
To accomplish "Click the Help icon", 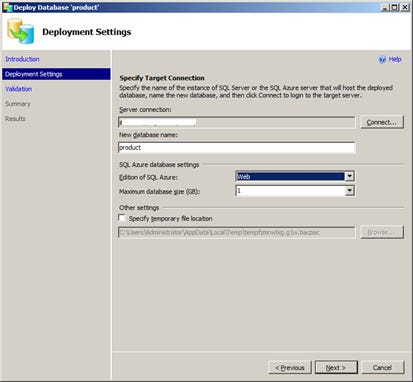I will tap(382, 59).
